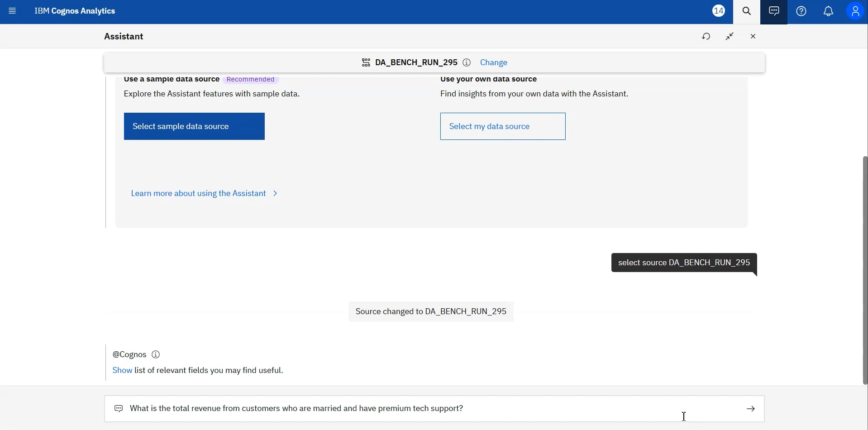Click info icon next to @Cognos
Viewport: 868px width, 430px height.
(156, 354)
